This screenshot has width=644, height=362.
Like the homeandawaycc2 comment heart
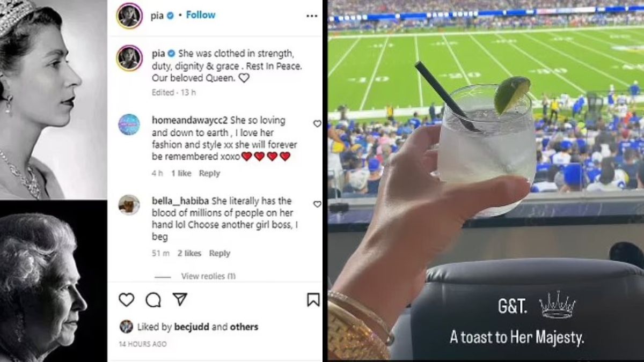[317, 123]
